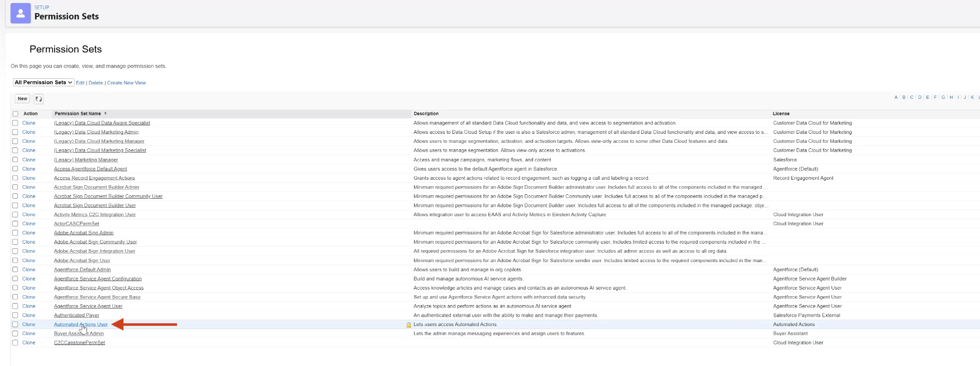Filter list by letter A

896,97
